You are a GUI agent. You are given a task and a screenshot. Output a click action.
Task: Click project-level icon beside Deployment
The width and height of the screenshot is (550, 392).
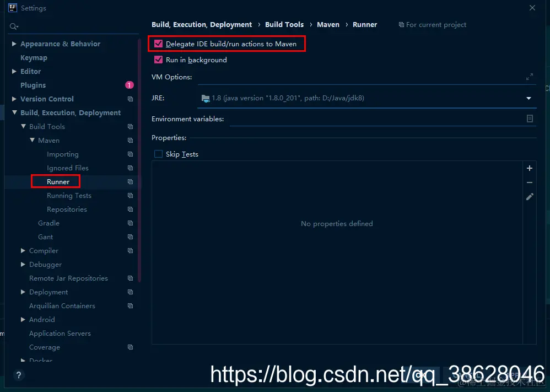click(131, 292)
